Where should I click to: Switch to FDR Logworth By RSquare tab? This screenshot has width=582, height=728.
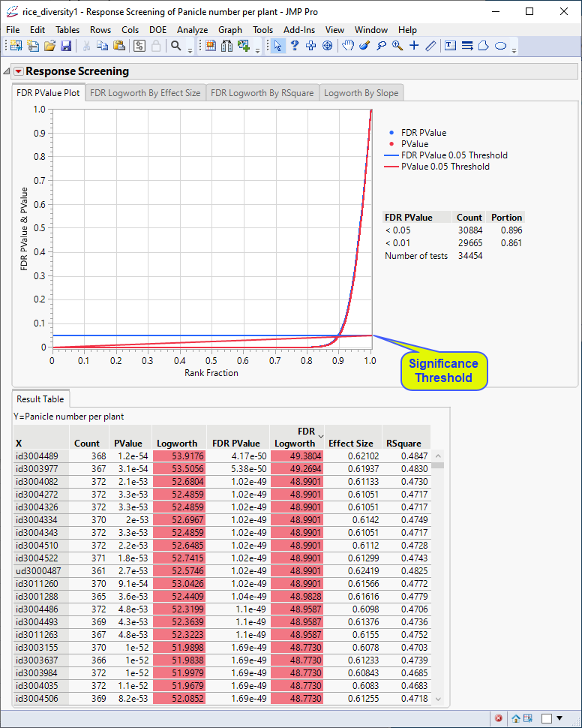point(262,93)
